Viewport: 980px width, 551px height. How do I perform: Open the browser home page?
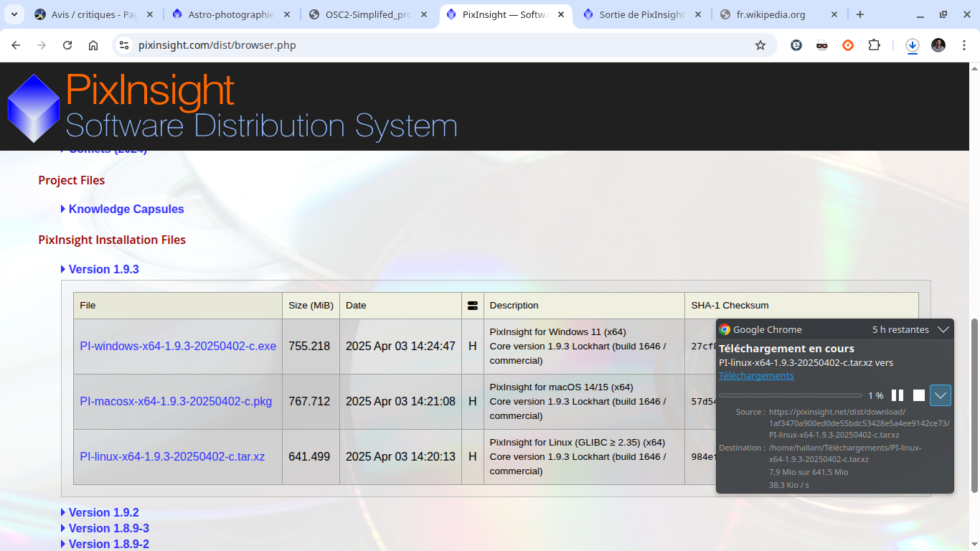[x=93, y=45]
